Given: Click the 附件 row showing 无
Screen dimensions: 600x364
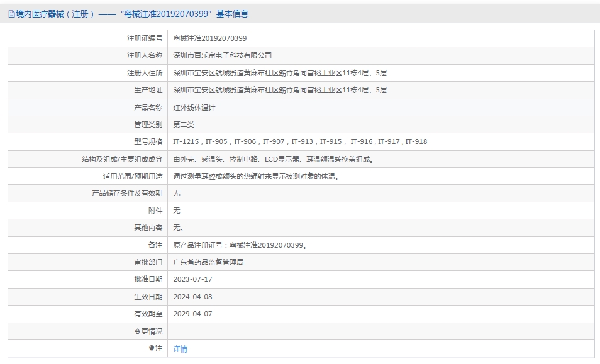Looking at the screenshot, I should point(174,211).
